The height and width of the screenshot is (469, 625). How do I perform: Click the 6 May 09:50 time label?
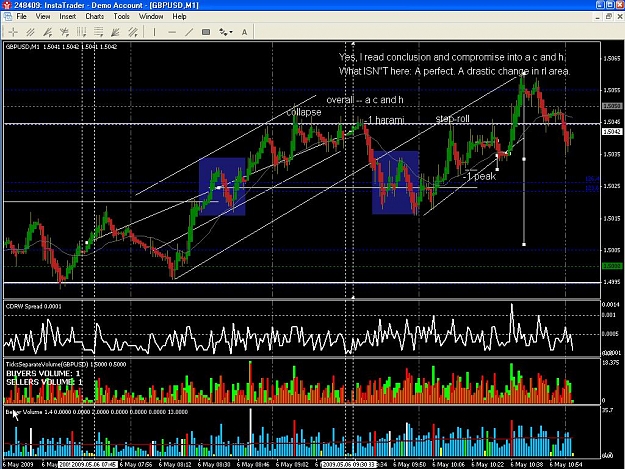409,465
